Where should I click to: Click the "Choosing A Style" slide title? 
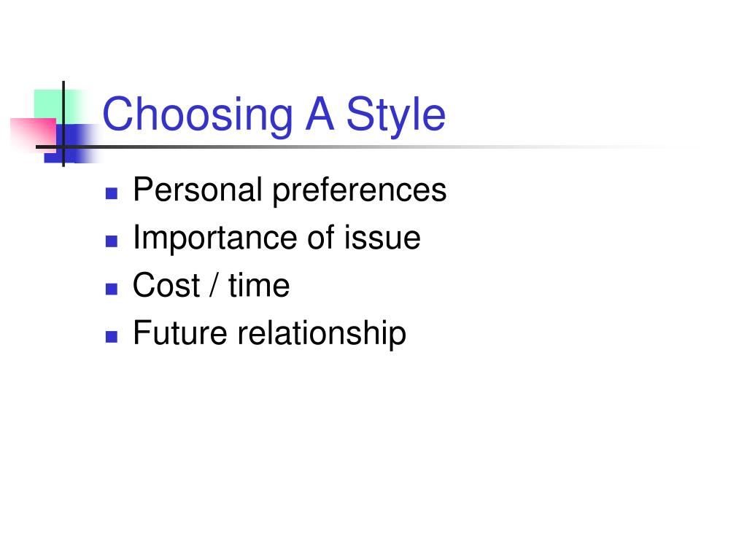tap(274, 114)
